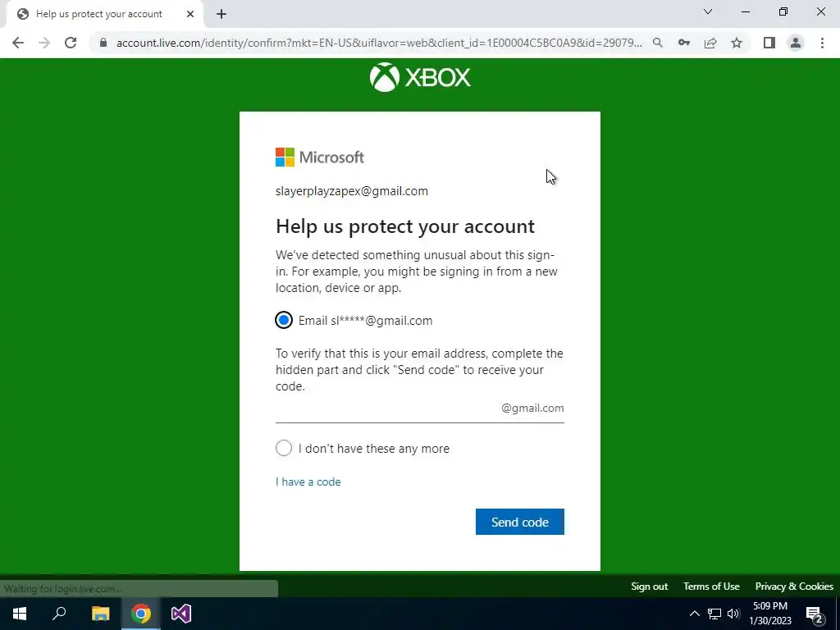Click the 'Help us protect your account' heading
The width and height of the screenshot is (840, 630).
(x=405, y=226)
